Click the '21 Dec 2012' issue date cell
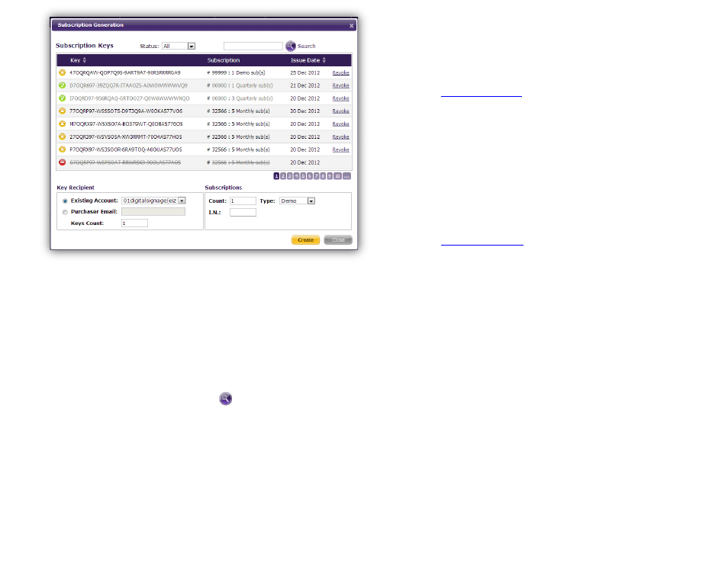This screenshot has height=562, width=728. (305, 85)
